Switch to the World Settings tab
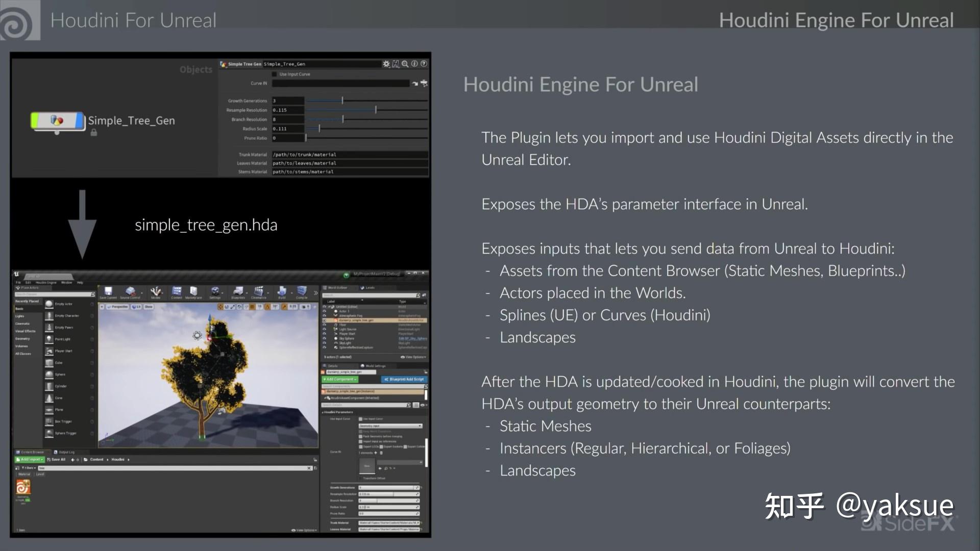The width and height of the screenshot is (980, 551). tap(375, 366)
